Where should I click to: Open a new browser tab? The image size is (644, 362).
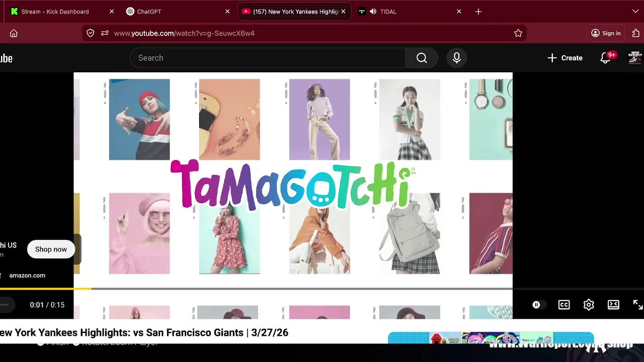point(478,12)
